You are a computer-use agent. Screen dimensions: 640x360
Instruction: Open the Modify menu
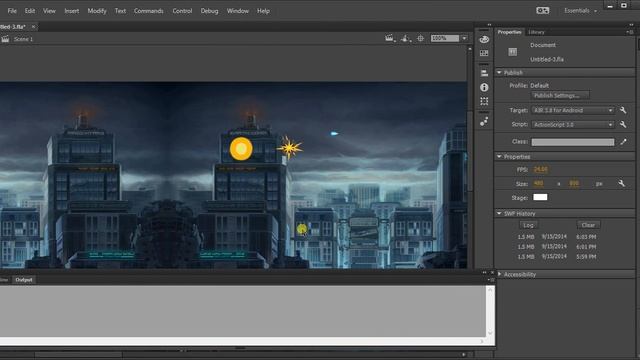pos(97,11)
